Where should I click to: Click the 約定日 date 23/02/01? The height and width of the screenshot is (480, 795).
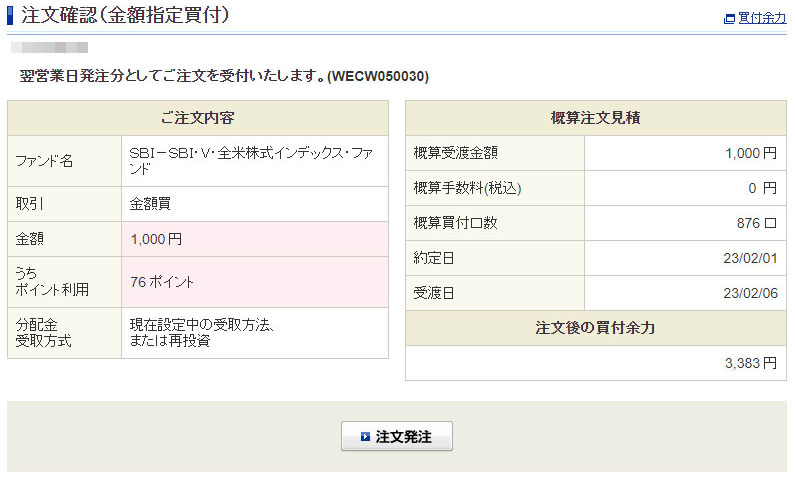(x=751, y=258)
